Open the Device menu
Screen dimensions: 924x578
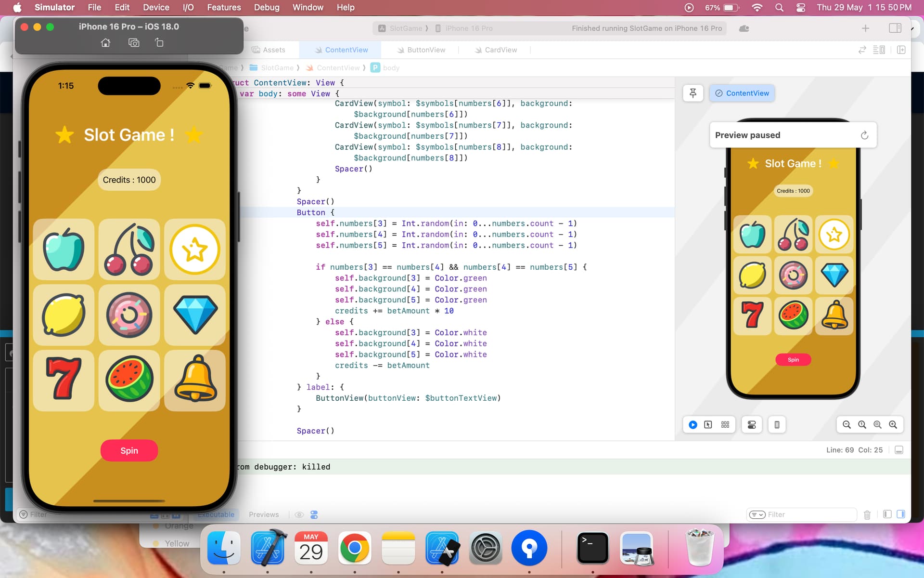156,7
